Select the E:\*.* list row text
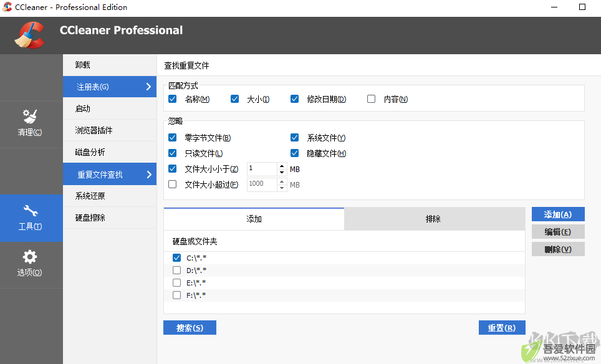 pos(196,283)
